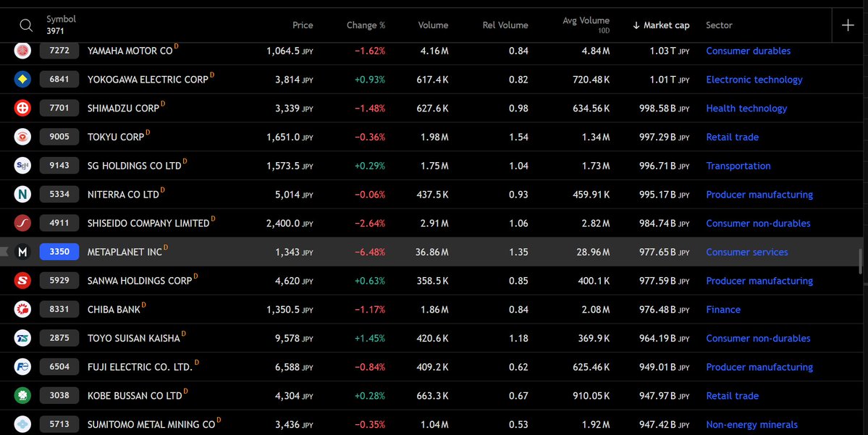
Task: Select ticker badge 9143
Action: click(59, 166)
